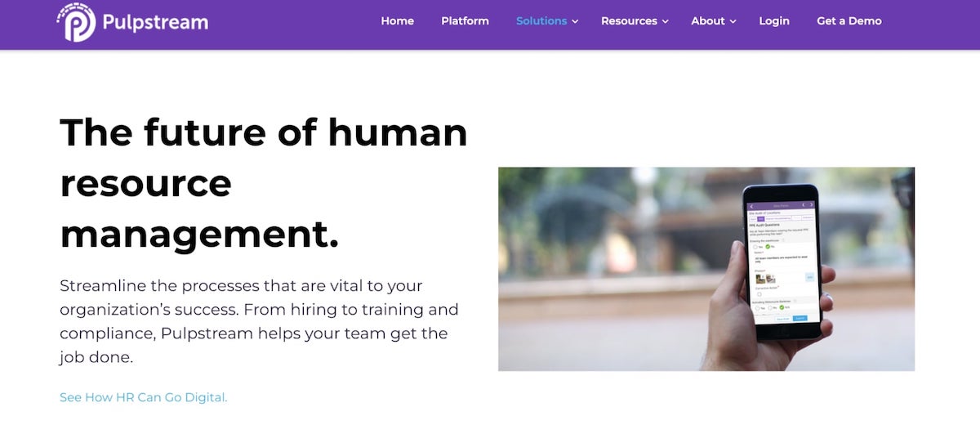Follow the See How HR Can Go Digital link
The height and width of the screenshot is (443, 980).
[144, 398]
